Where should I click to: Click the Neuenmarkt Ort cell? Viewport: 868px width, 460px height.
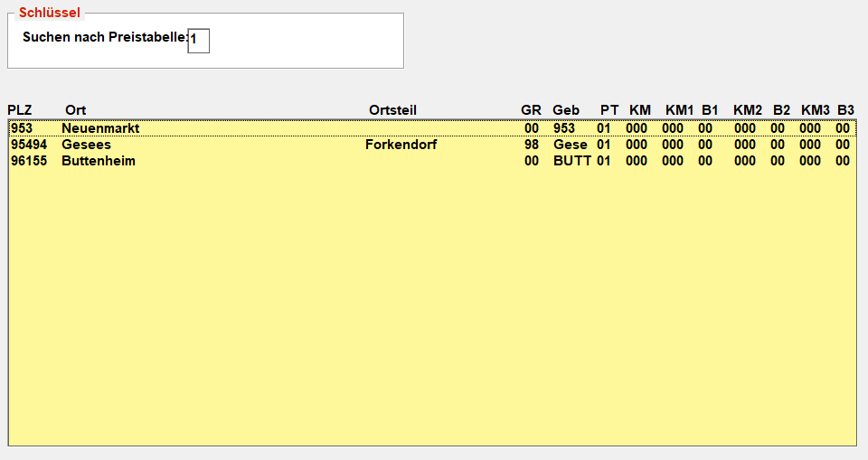(x=100, y=128)
